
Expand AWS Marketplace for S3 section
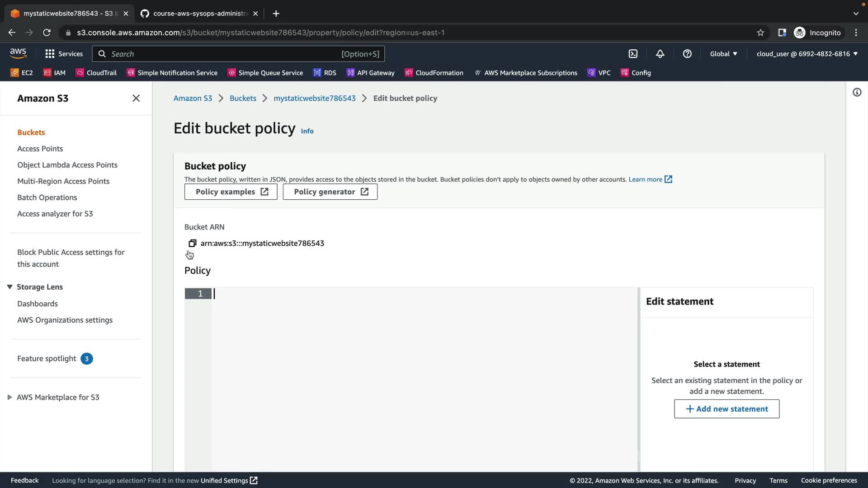9,397
